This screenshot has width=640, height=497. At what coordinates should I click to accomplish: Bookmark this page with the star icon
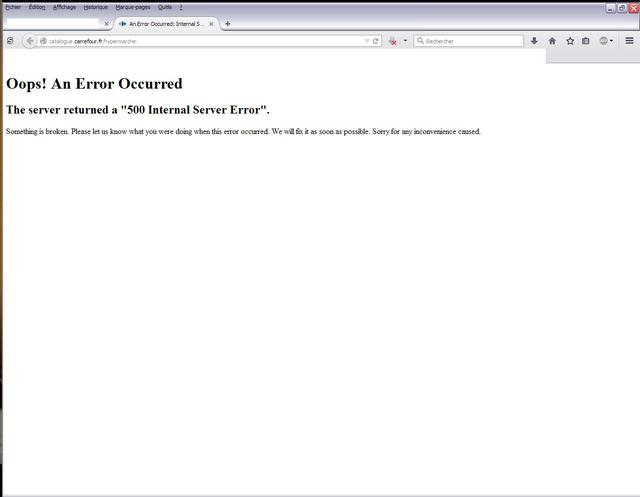click(x=570, y=41)
